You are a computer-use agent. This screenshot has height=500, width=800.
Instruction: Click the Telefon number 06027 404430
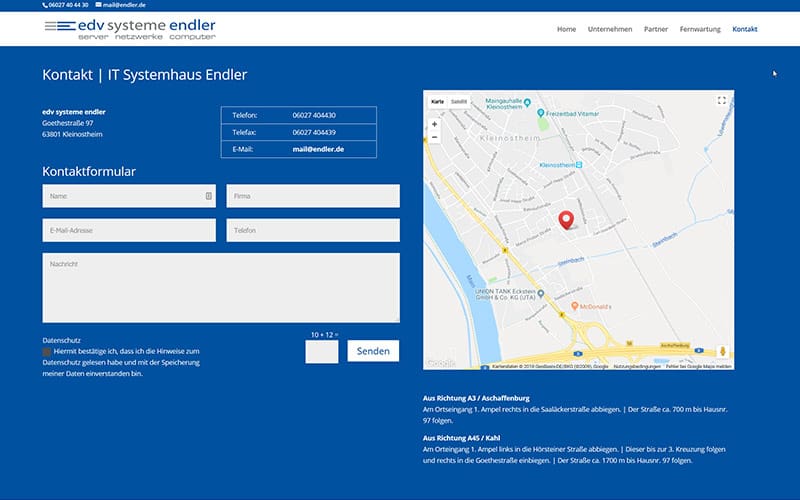[314, 115]
